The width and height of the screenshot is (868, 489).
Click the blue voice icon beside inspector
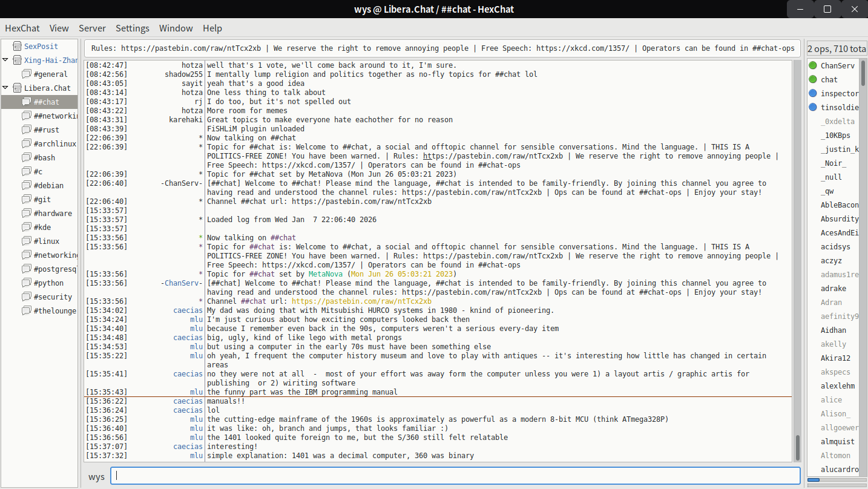(812, 93)
